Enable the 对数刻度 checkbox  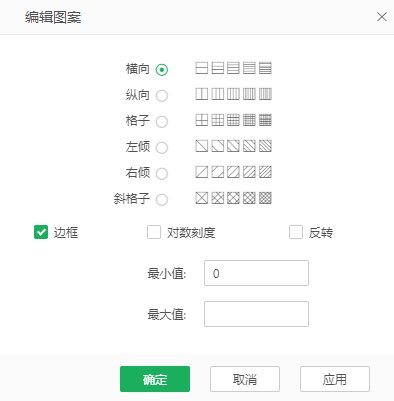[154, 232]
